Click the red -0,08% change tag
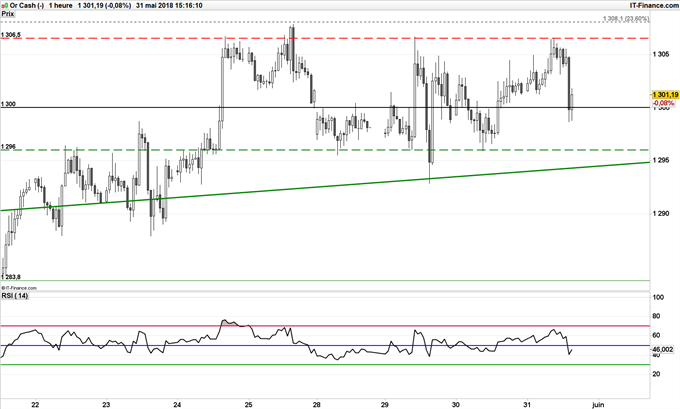 [x=664, y=103]
